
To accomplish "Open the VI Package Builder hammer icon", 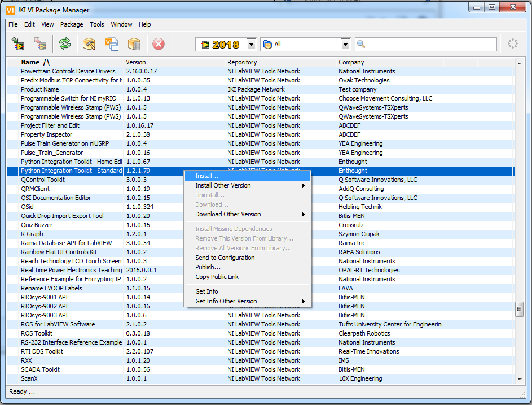I will 89,44.
